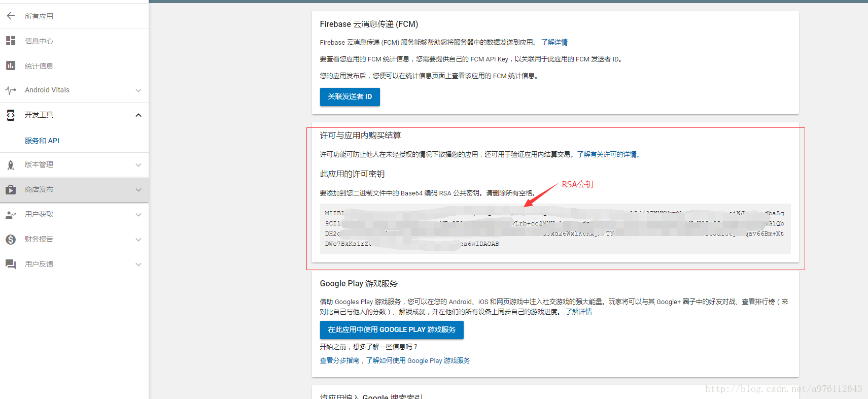
Task: Click the 开发工具 developer tools icon
Action: click(11, 115)
